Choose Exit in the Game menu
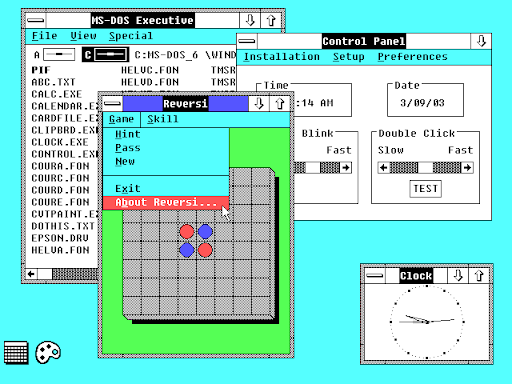This screenshot has height=384, width=512. tap(128, 189)
